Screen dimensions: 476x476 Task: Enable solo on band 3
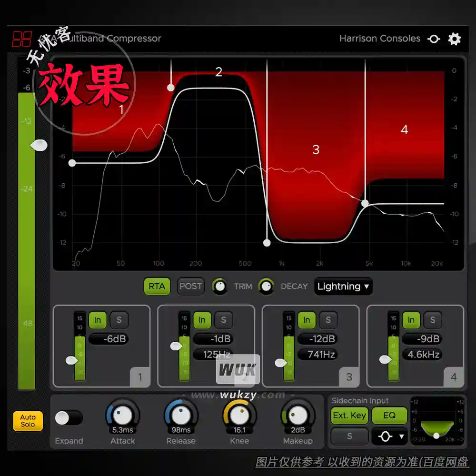[x=328, y=320]
